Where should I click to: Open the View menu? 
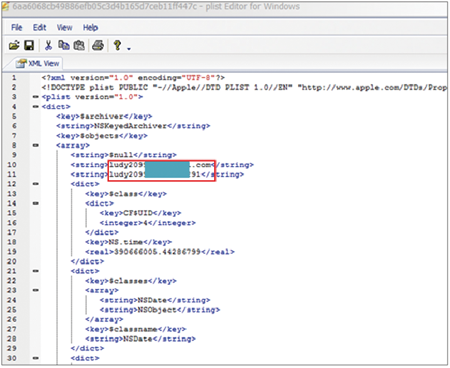tap(64, 27)
